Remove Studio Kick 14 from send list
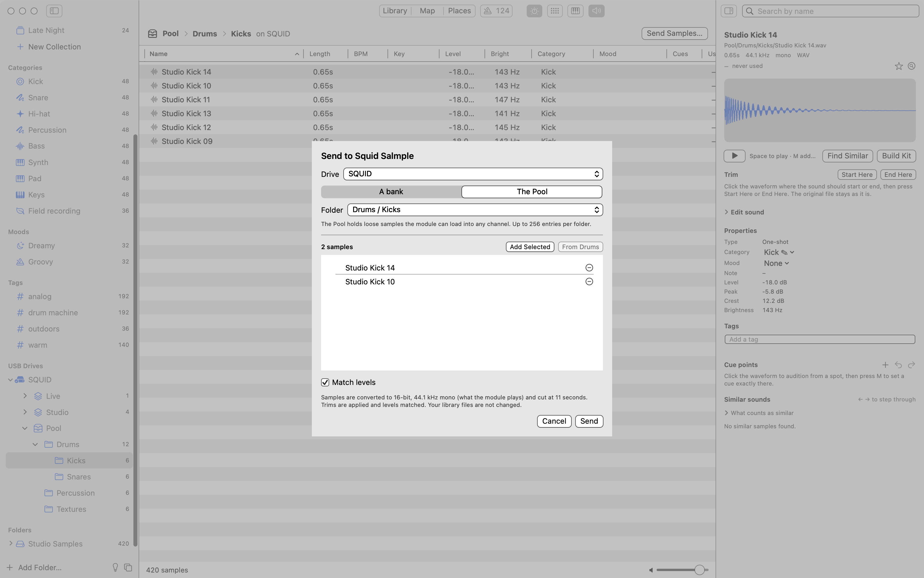924x578 pixels. [589, 268]
